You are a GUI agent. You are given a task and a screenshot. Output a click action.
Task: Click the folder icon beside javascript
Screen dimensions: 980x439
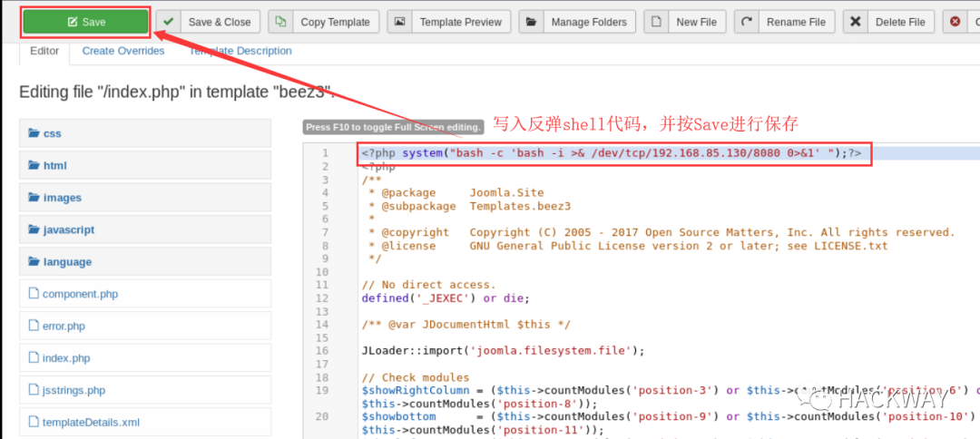34,229
